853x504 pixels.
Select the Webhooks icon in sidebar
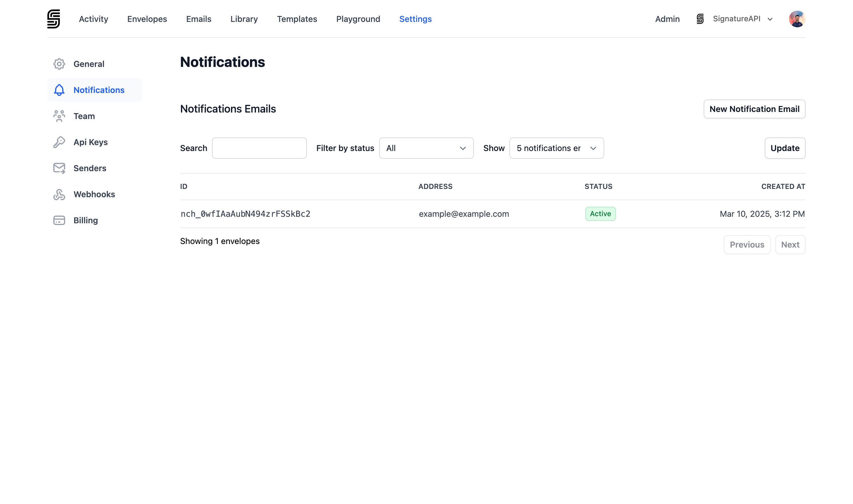(x=59, y=194)
